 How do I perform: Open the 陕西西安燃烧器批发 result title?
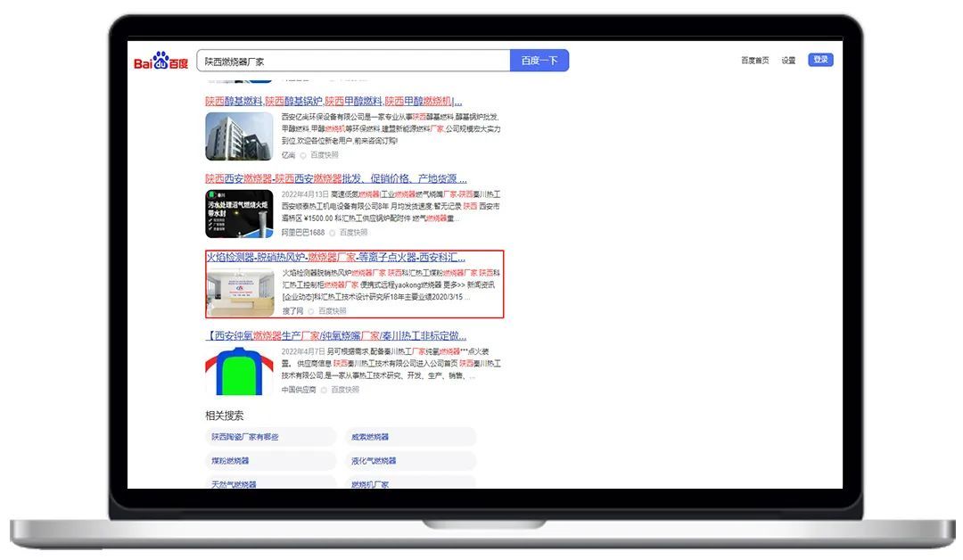point(335,178)
